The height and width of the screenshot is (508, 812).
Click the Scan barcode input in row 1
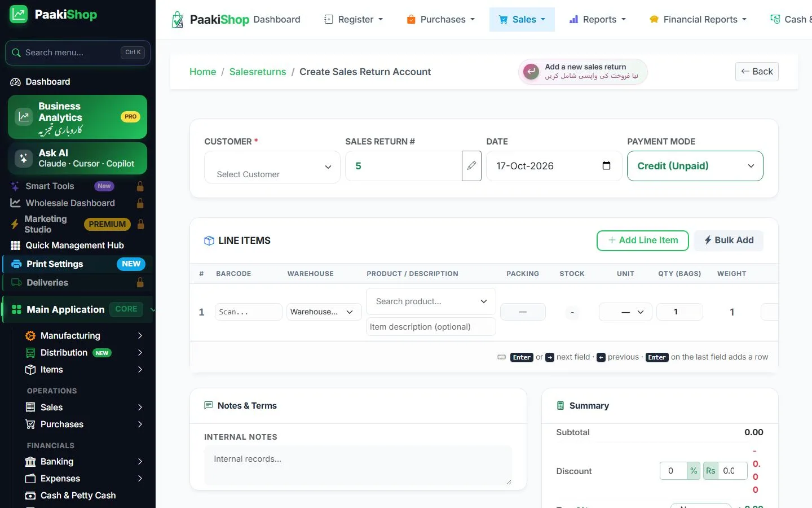coord(249,312)
